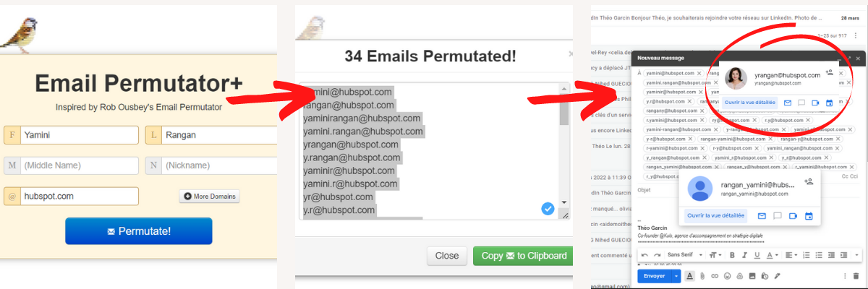868x289 pixels.
Task: Attach a file with the paperclip icon
Action: (702, 276)
